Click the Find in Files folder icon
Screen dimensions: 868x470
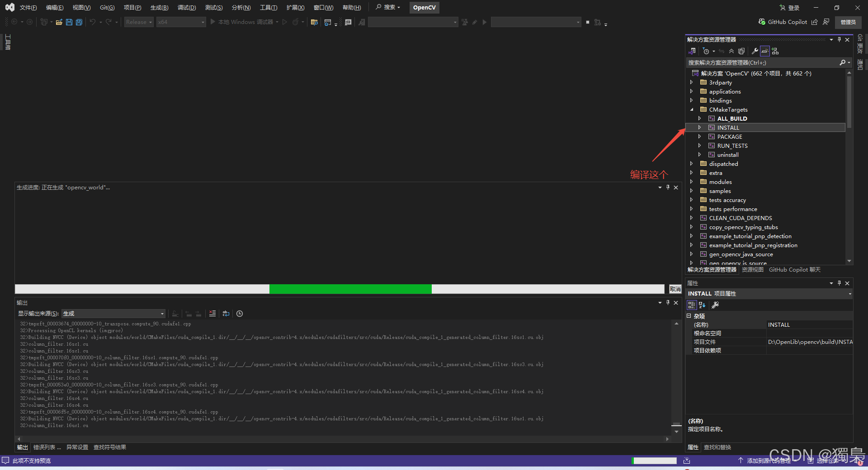coord(314,22)
